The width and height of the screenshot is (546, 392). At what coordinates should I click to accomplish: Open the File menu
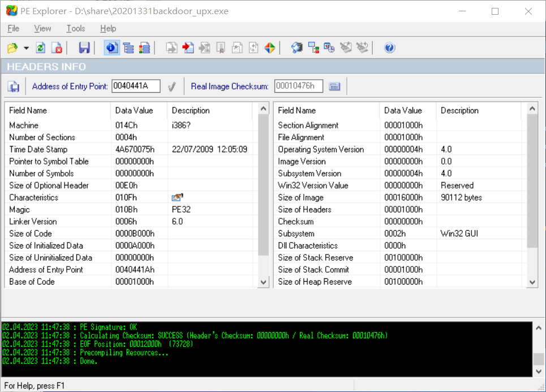[x=13, y=28]
